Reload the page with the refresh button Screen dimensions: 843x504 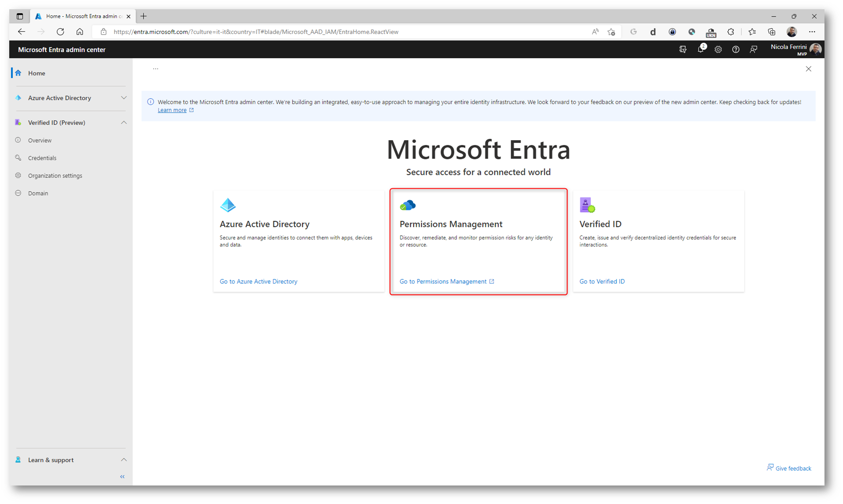tap(60, 32)
